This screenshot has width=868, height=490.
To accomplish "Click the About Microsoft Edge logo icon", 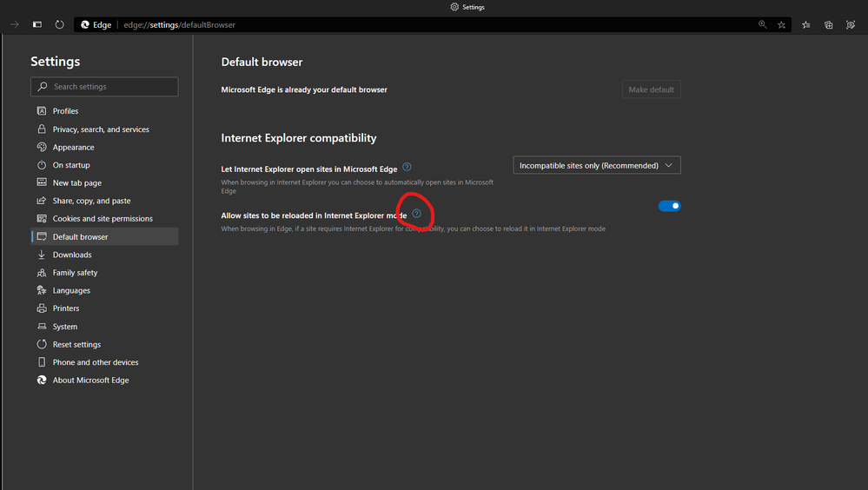I will 42,380.
